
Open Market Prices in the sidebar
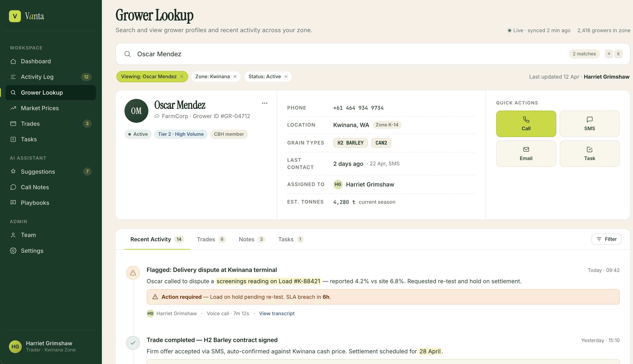point(40,108)
